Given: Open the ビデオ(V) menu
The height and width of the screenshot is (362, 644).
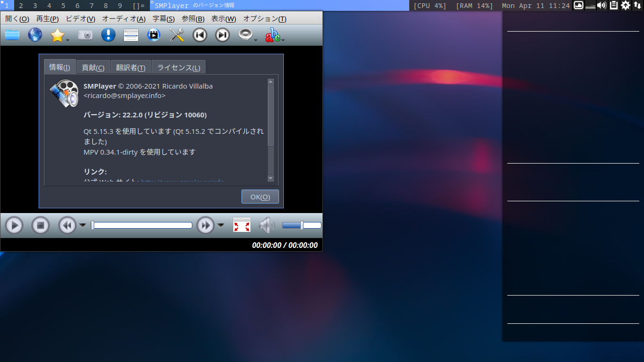Looking at the screenshot, I should tap(80, 19).
